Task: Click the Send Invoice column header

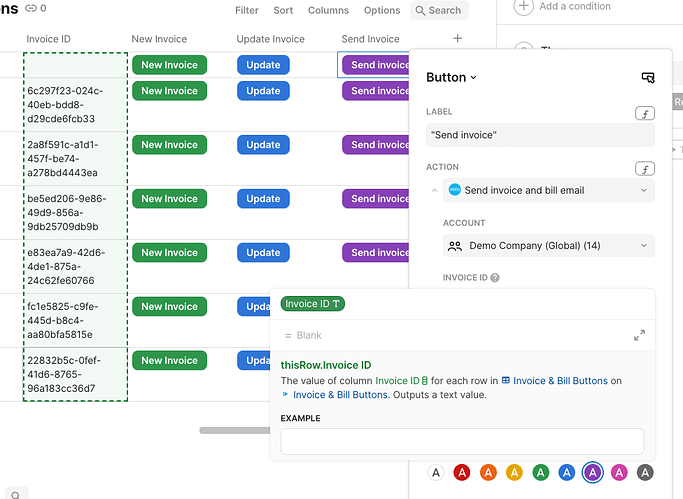Action: [370, 39]
